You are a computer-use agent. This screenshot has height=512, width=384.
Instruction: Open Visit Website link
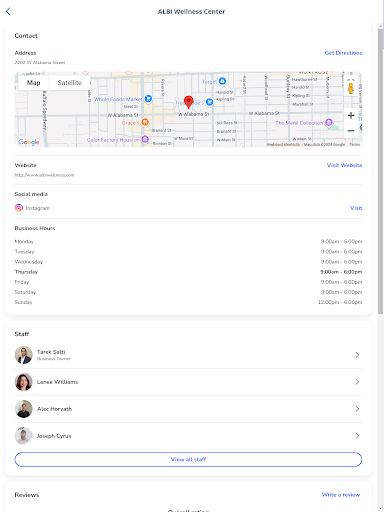(x=344, y=165)
